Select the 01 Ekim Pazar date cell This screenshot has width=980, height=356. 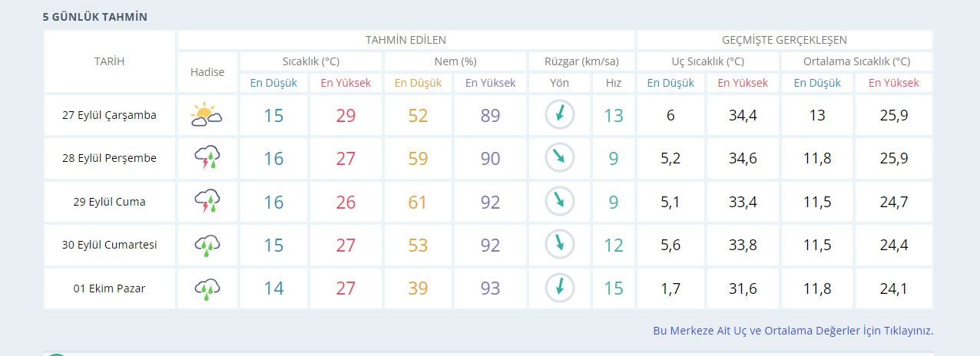tap(109, 288)
